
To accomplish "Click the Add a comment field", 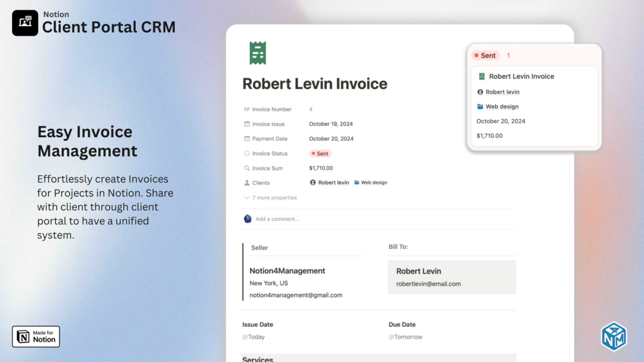I will (x=277, y=219).
